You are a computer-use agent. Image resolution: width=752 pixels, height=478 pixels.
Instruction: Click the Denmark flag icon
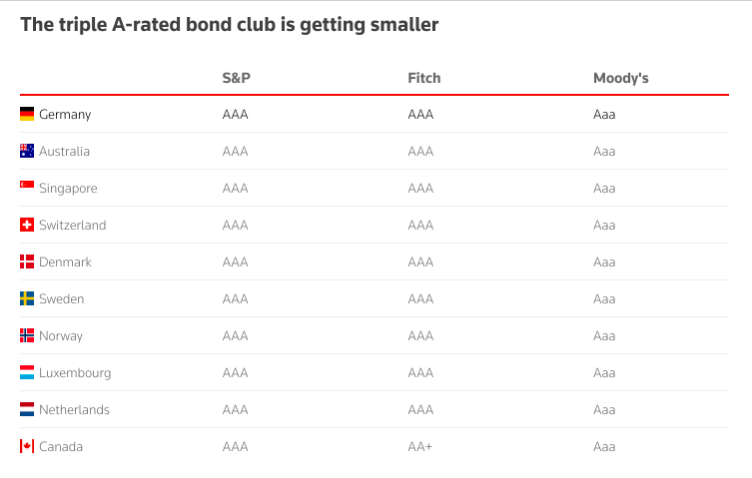pos(27,262)
